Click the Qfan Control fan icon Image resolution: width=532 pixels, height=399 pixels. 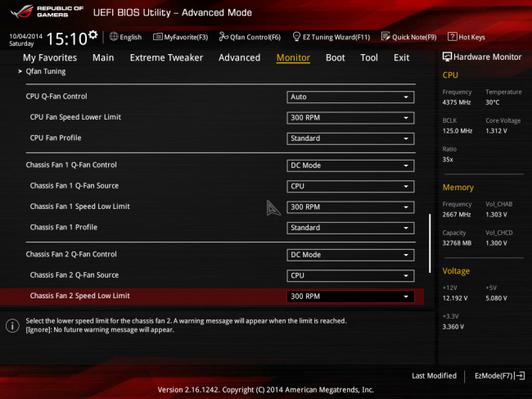click(x=223, y=36)
